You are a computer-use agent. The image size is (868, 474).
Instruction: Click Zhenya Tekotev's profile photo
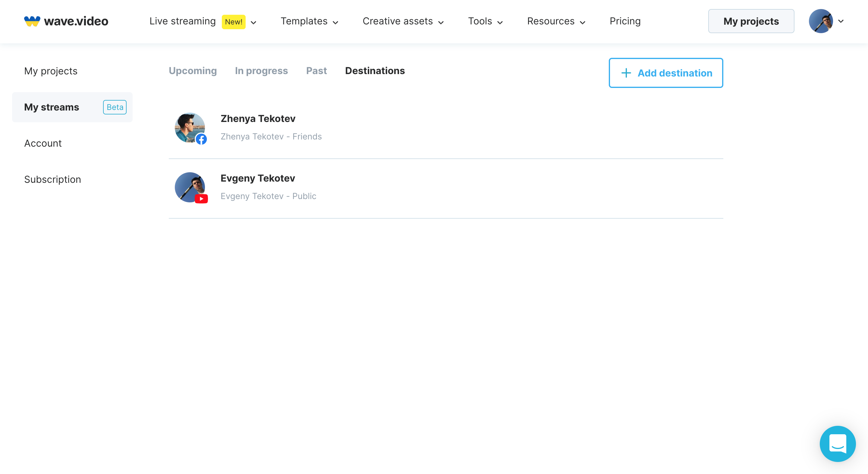[189, 128]
